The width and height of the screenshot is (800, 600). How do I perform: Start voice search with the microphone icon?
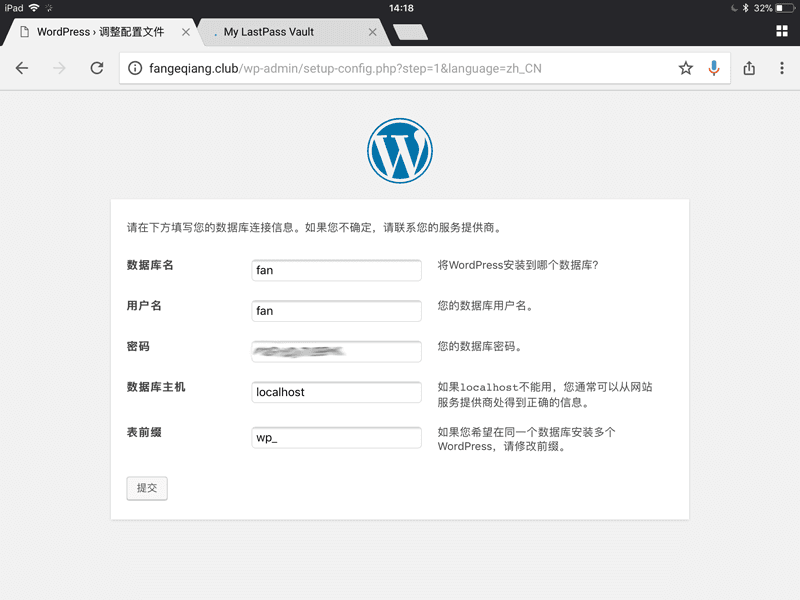point(714,68)
